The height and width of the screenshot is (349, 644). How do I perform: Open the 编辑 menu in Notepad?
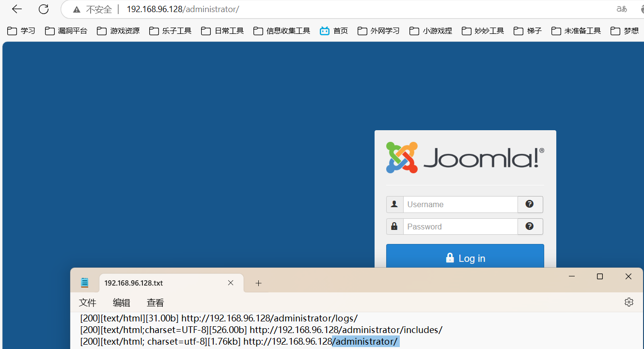coord(122,303)
